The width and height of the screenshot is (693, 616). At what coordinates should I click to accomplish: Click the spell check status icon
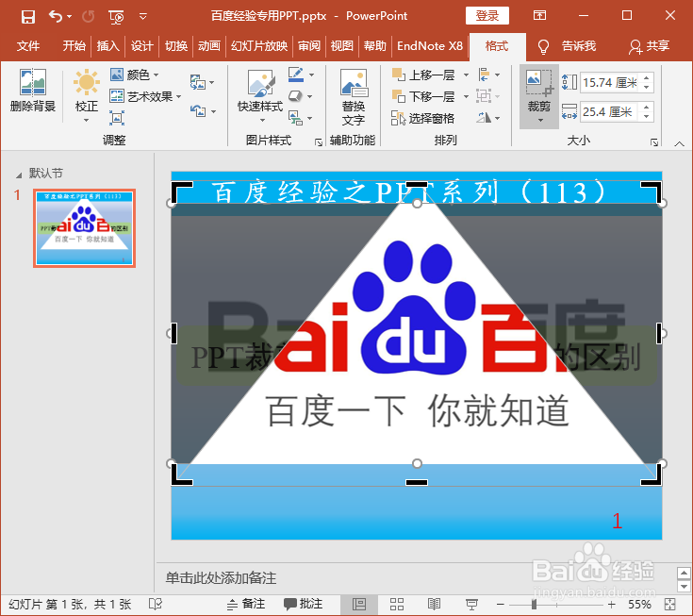tap(156, 604)
